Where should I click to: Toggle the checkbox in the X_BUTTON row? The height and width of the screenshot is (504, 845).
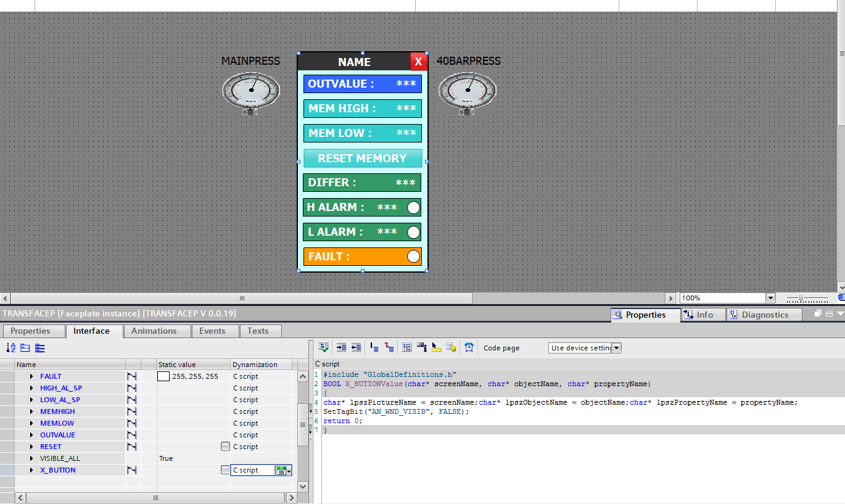pyautogui.click(x=225, y=470)
